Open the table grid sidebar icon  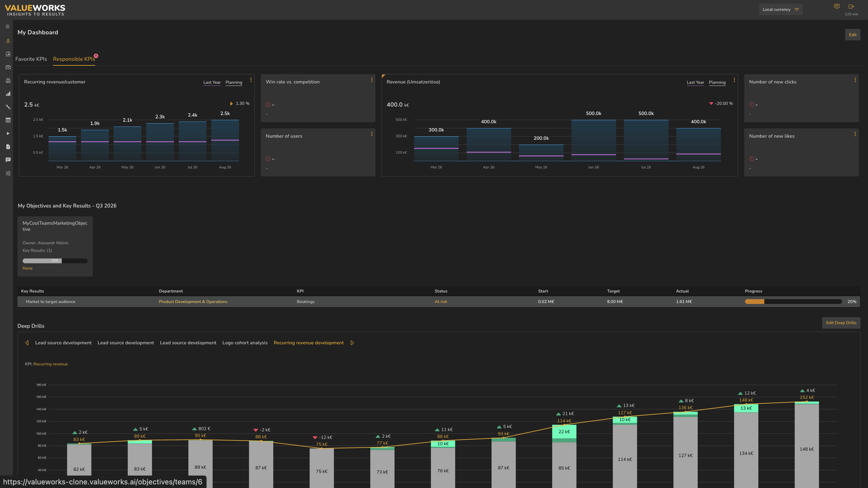click(x=8, y=120)
